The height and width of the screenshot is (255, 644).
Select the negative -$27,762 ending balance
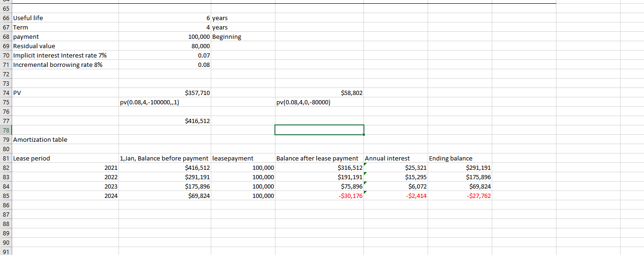460,196
